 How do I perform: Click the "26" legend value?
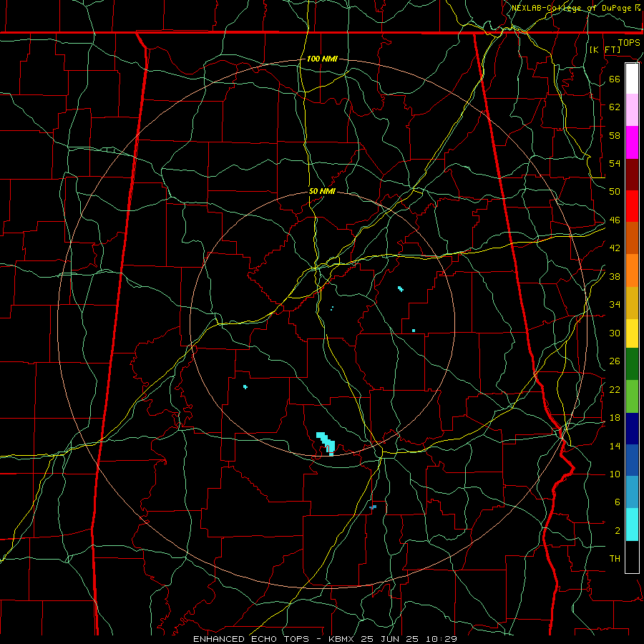615,361
